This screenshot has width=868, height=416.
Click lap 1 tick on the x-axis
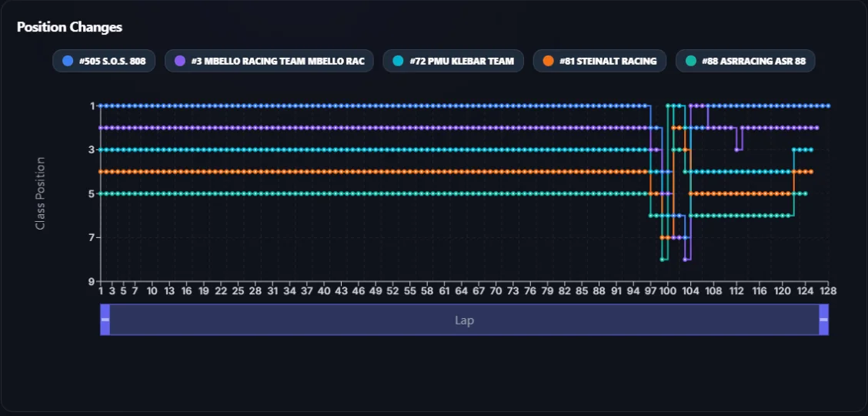point(101,290)
